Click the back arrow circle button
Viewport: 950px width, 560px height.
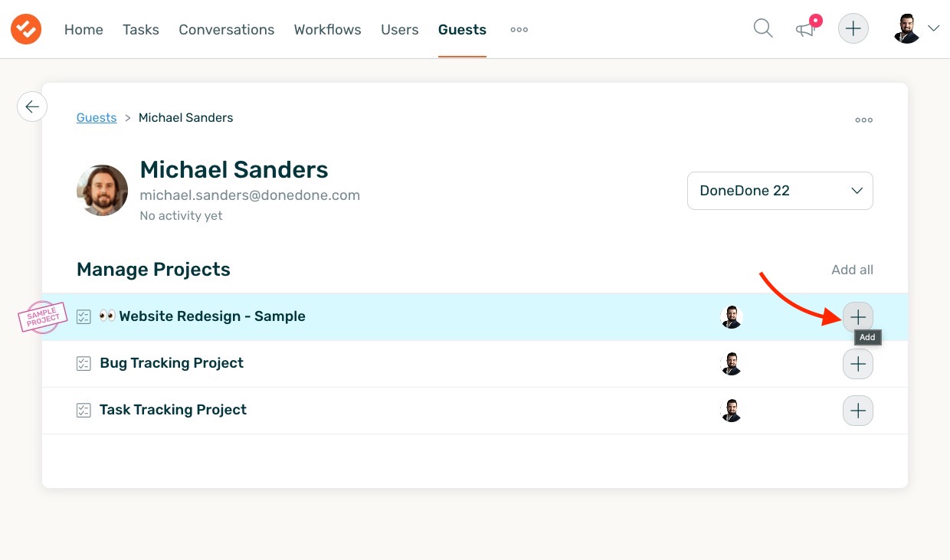tap(32, 106)
